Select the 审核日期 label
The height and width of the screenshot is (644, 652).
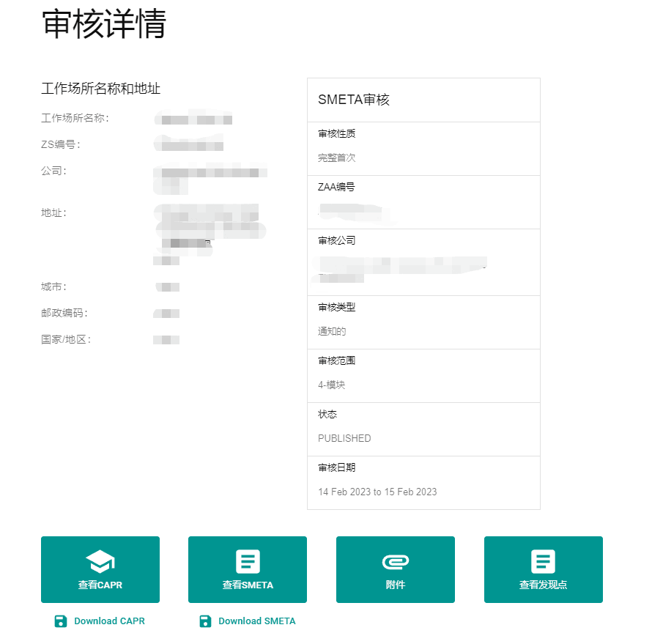point(337,467)
